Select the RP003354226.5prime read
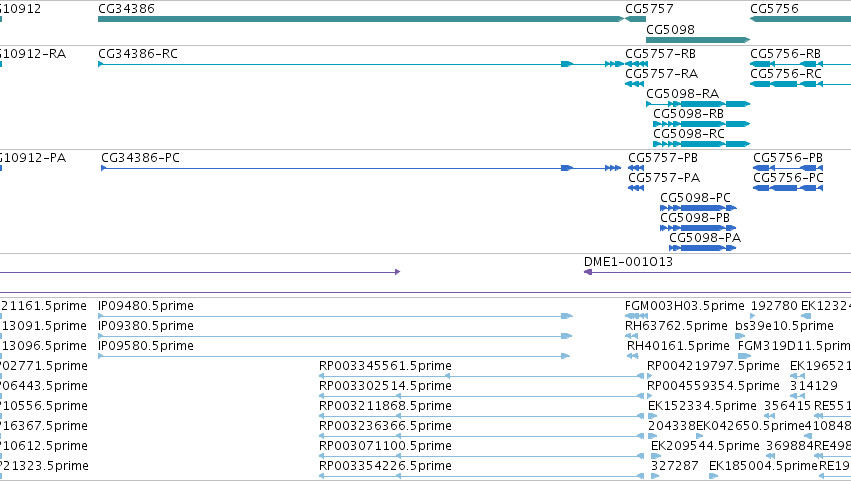 (x=481, y=476)
